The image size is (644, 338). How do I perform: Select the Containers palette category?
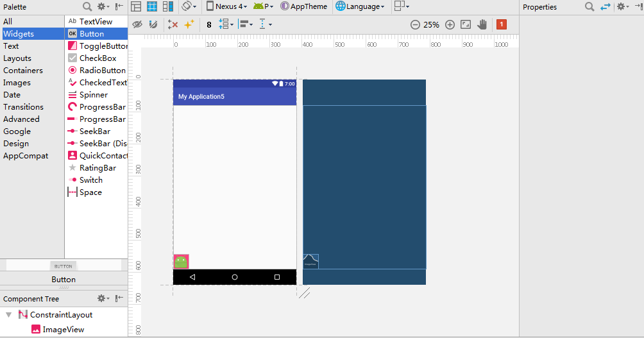click(x=32, y=70)
